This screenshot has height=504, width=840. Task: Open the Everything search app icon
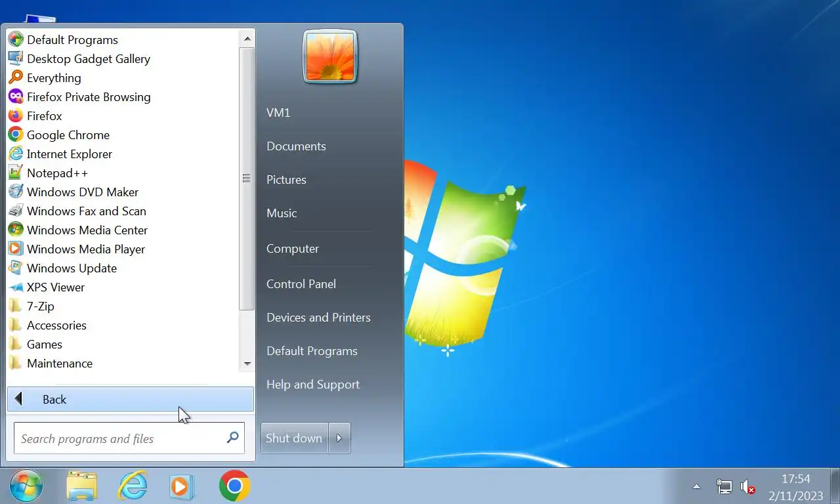pyautogui.click(x=16, y=77)
